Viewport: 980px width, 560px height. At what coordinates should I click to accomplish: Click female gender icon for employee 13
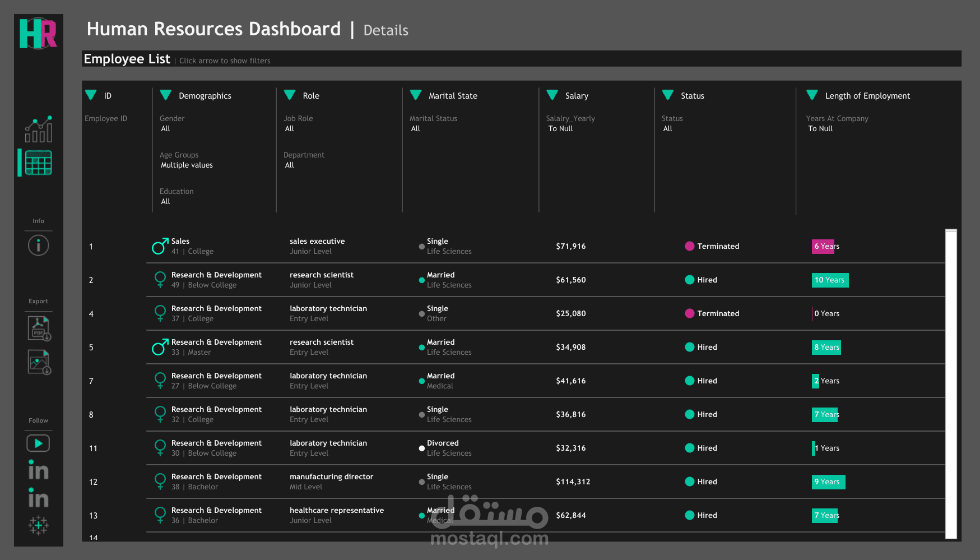[x=160, y=515]
